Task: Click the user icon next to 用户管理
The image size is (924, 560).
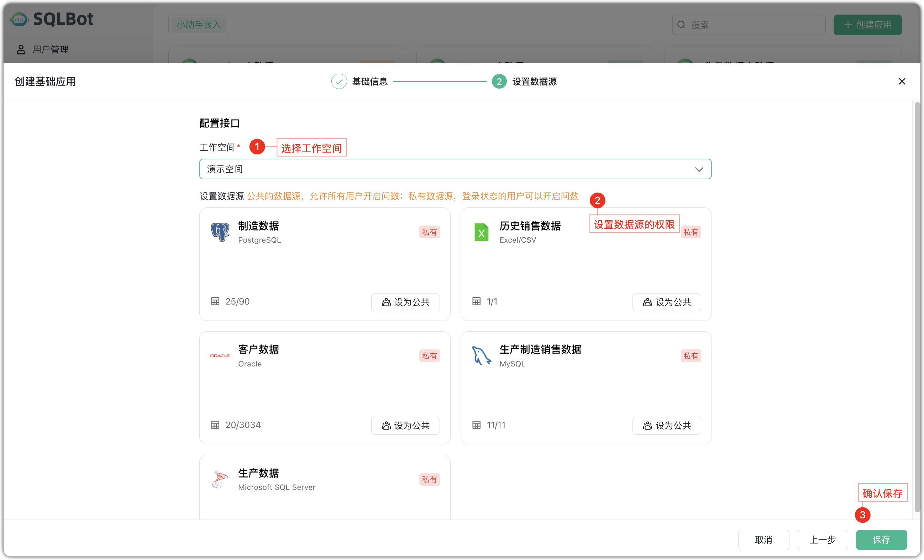Action: point(21,49)
